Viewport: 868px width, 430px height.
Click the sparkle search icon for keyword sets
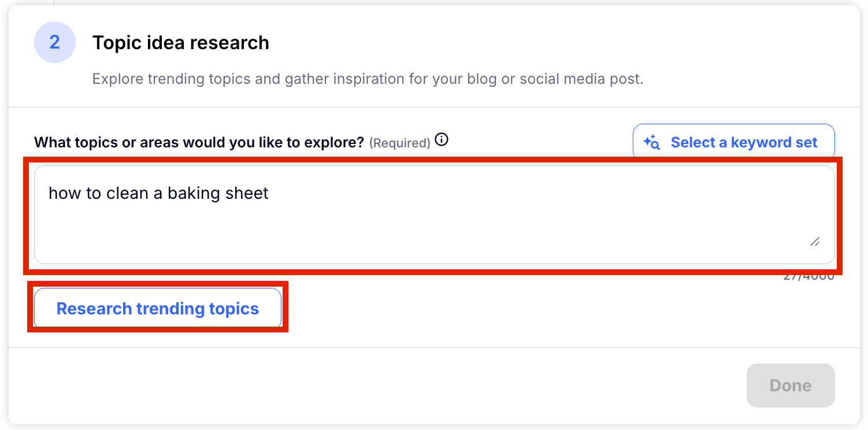pos(651,142)
